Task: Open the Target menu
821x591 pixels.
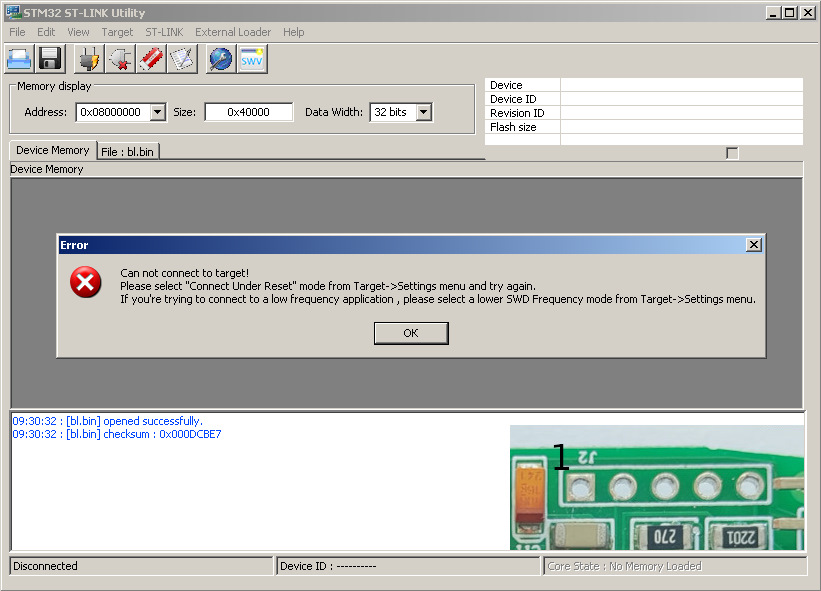Action: tap(117, 32)
